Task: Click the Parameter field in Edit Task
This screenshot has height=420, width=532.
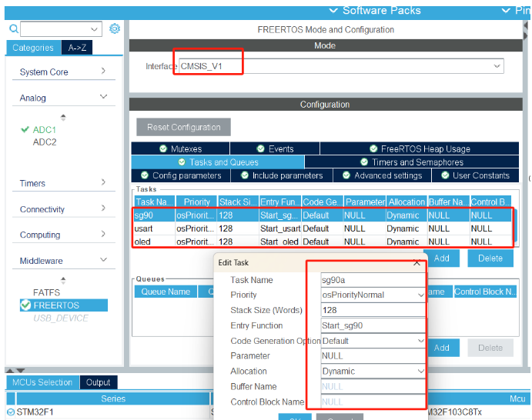Action: pos(373,356)
